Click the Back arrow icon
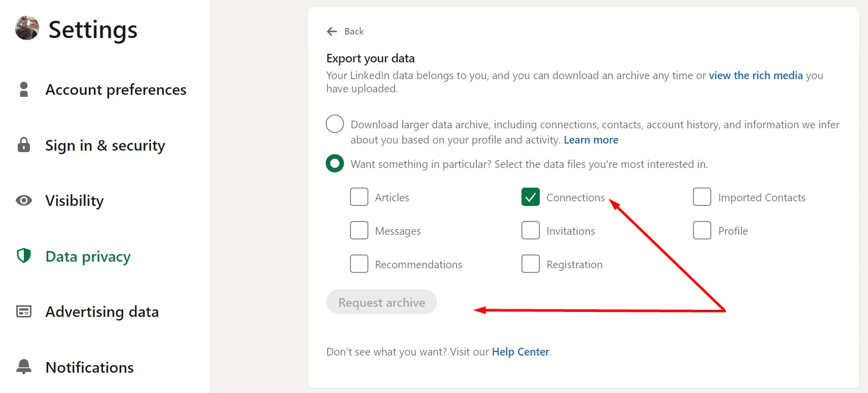 332,31
